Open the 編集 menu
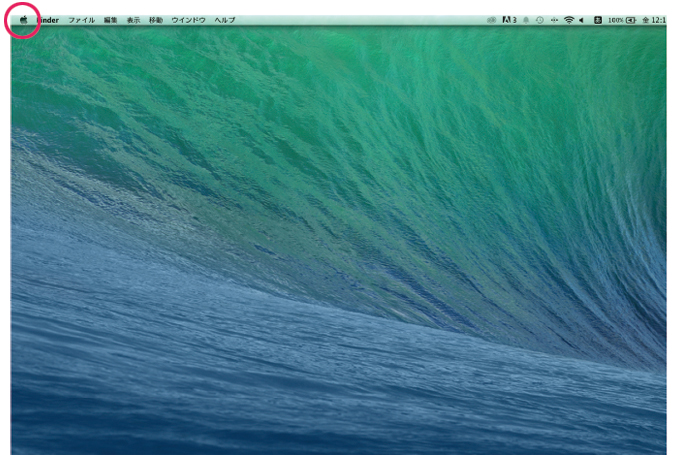This screenshot has height=455, width=678. click(111, 20)
